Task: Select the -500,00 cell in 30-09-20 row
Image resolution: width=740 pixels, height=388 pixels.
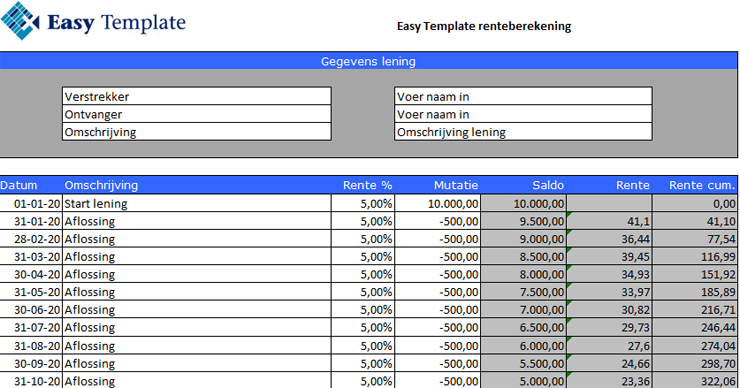Action: click(438, 363)
